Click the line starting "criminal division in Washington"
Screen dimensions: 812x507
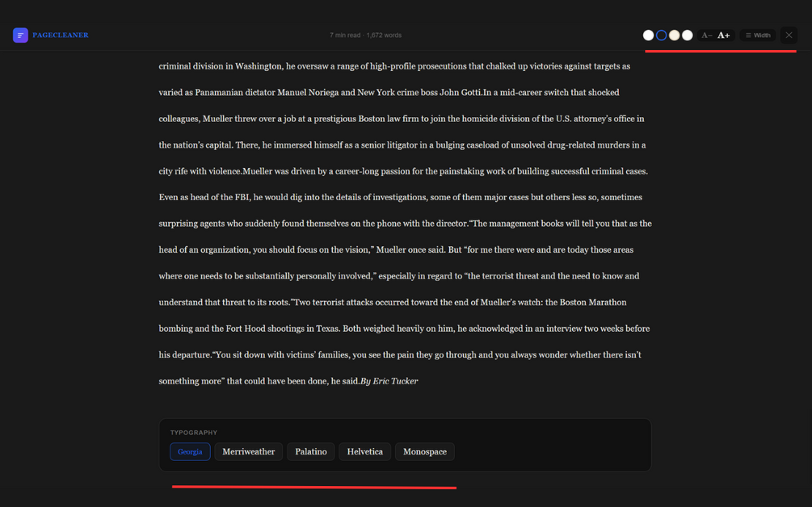click(x=394, y=66)
